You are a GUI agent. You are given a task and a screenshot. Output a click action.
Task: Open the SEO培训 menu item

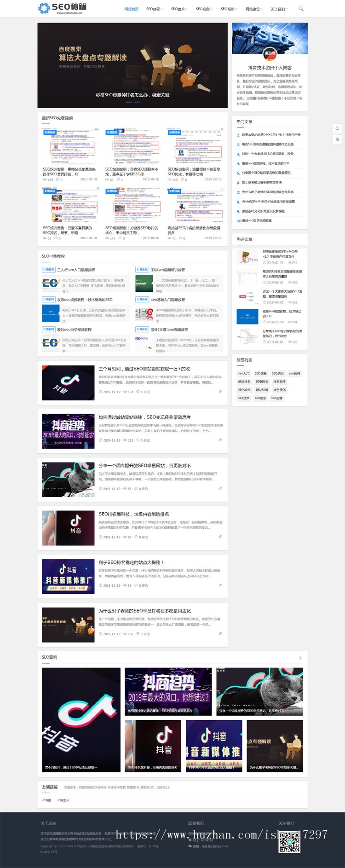point(229,9)
